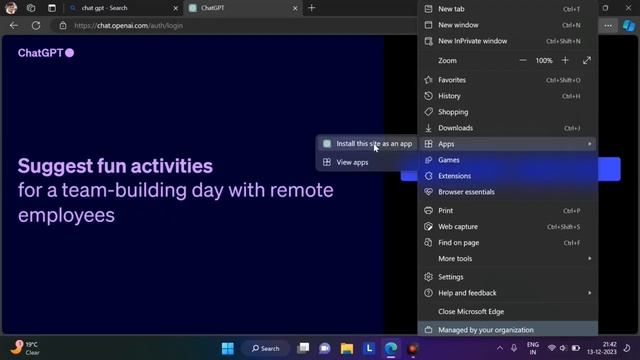Close the ChatGPT tab
This screenshot has height=360, width=640.
(295, 8)
